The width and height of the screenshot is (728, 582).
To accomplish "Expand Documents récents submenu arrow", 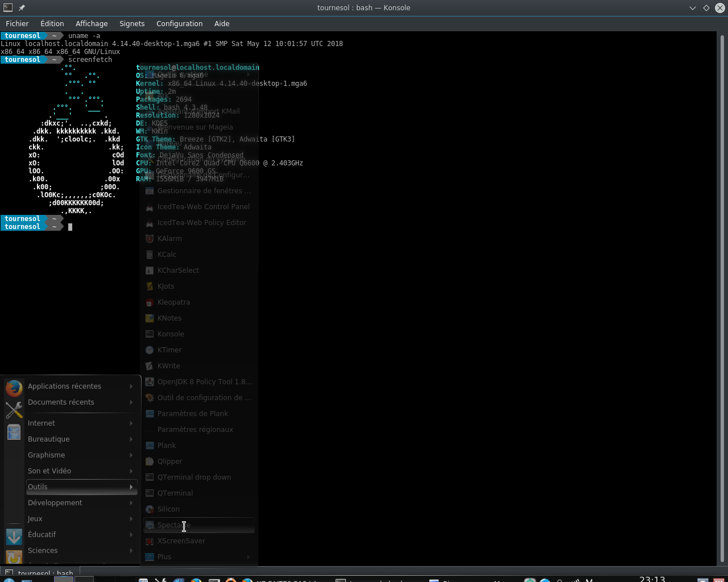I will tap(131, 402).
